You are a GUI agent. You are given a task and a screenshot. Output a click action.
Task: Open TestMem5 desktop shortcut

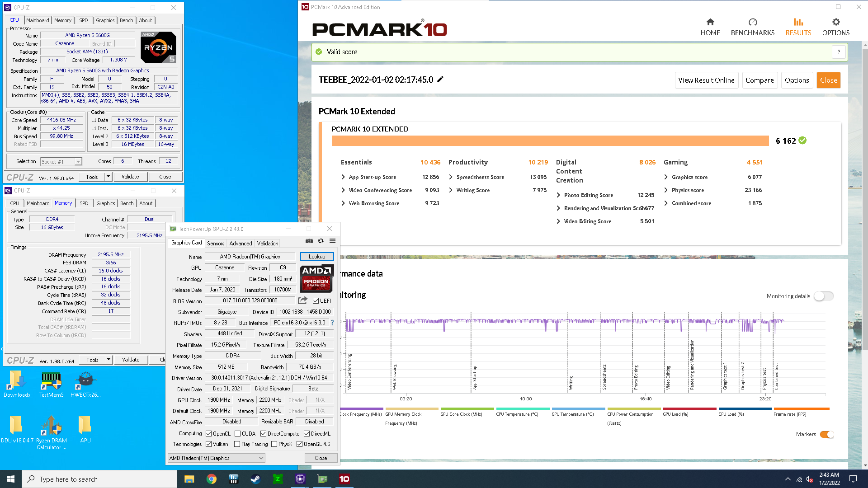[x=51, y=384]
